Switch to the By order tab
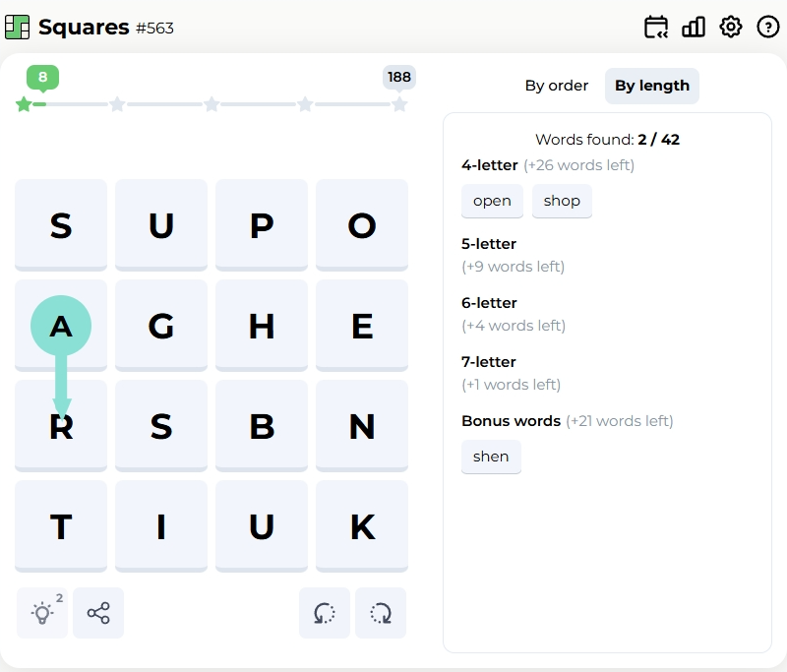Image resolution: width=787 pixels, height=672 pixels. point(557,86)
